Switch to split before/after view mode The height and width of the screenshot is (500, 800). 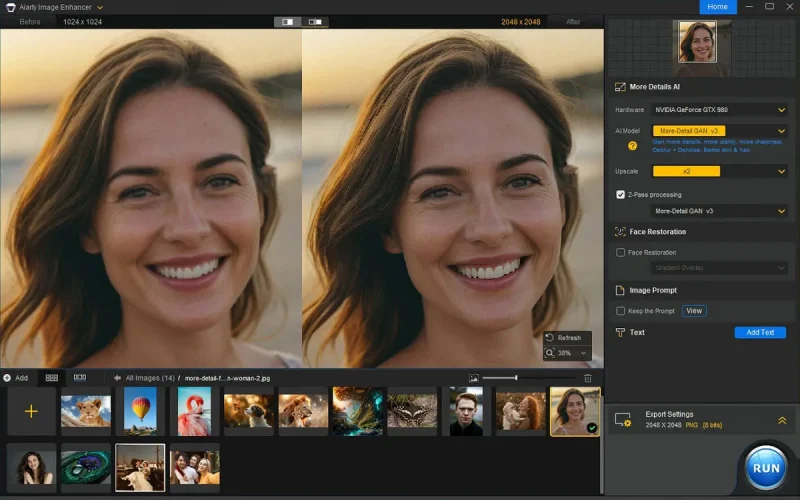288,22
